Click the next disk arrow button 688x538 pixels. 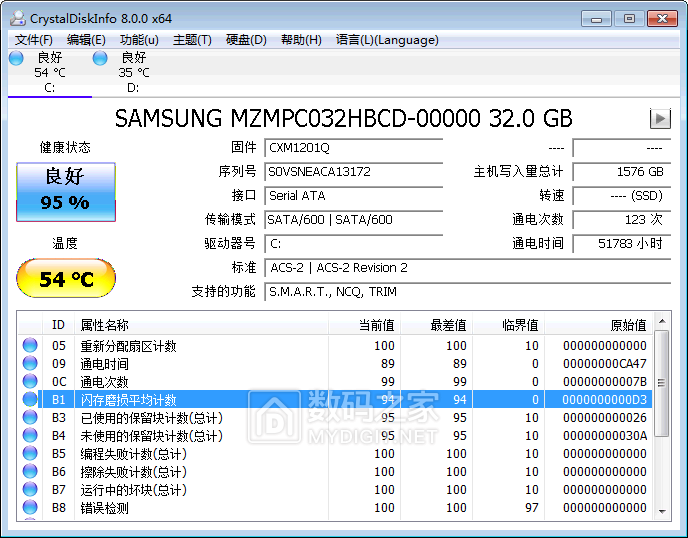click(660, 118)
